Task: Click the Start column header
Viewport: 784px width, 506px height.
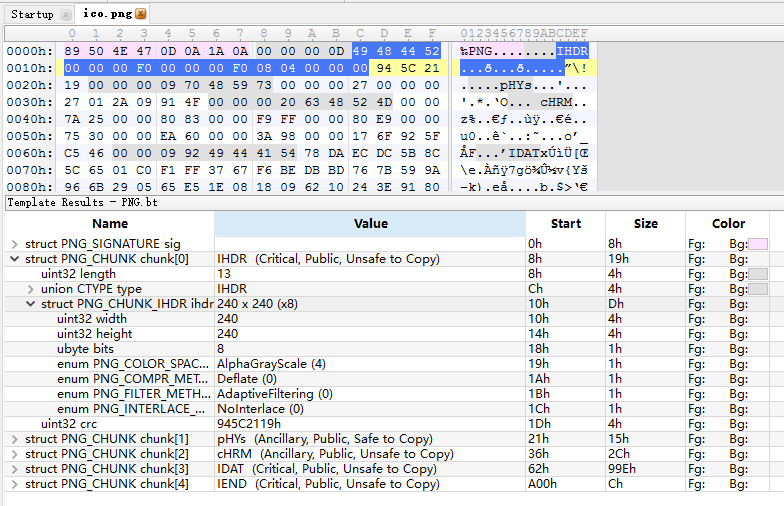Action: [565, 224]
